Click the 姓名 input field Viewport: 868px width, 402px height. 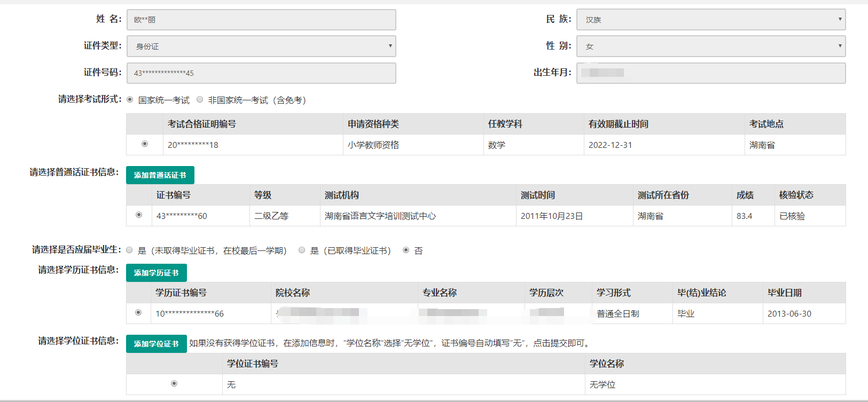click(261, 20)
